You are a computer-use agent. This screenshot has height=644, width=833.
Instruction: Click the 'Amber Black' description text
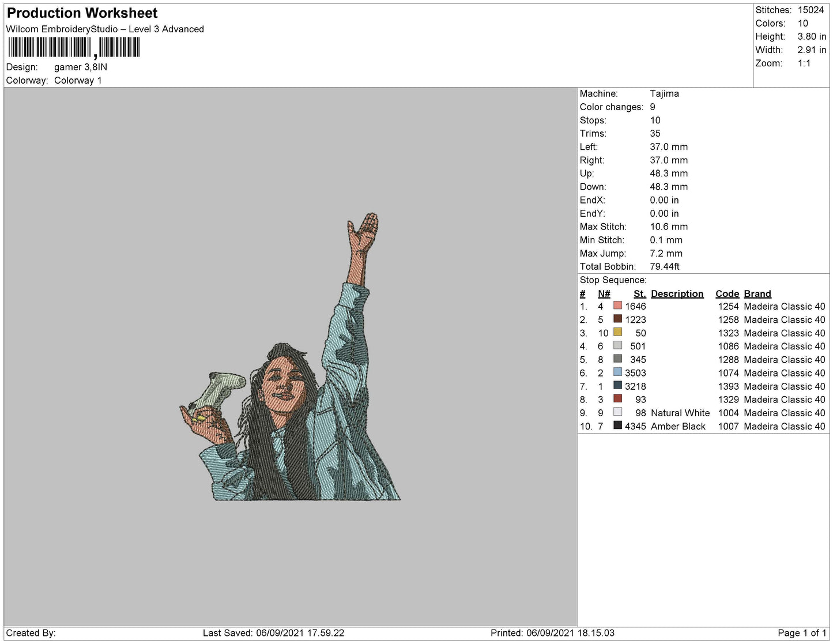(678, 426)
